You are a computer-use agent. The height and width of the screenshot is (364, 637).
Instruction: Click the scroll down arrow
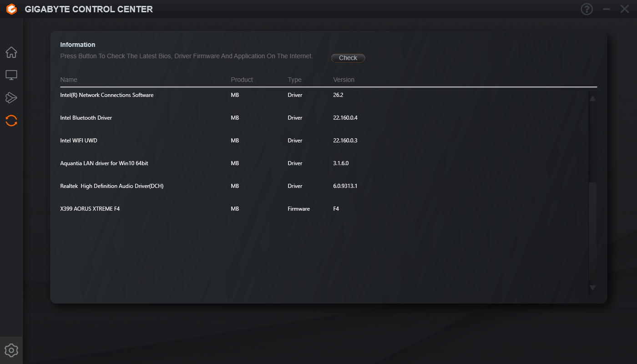coord(592,288)
